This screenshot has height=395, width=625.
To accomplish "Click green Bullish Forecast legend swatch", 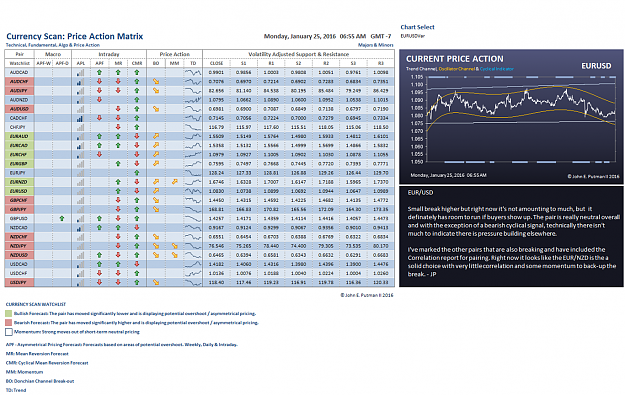I will [x=9, y=314].
